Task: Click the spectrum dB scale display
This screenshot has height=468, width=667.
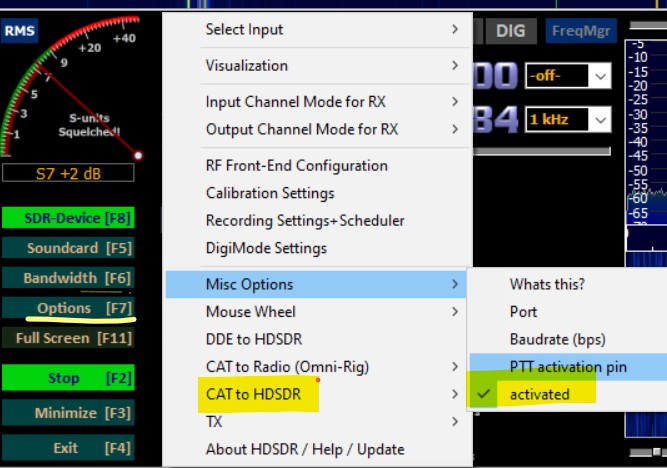Action: [x=646, y=132]
